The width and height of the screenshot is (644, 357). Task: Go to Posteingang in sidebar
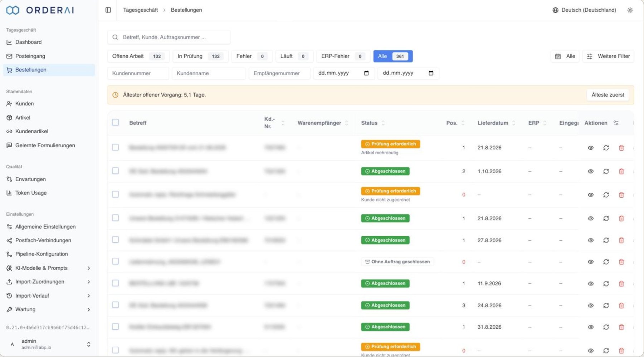point(49,56)
